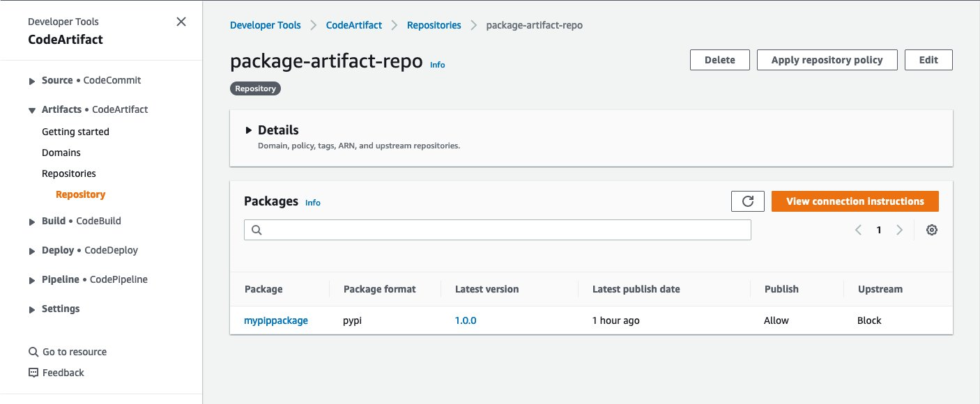
Task: Click View connection instructions
Action: click(855, 201)
